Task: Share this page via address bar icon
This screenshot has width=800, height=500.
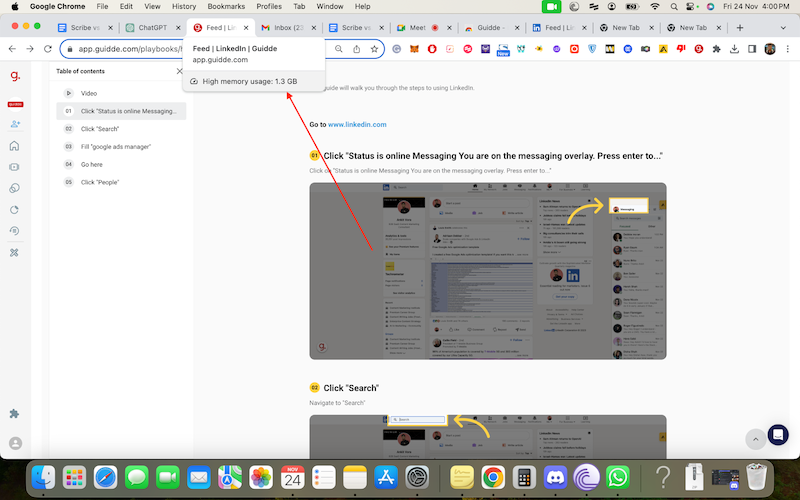Action: coord(357,49)
